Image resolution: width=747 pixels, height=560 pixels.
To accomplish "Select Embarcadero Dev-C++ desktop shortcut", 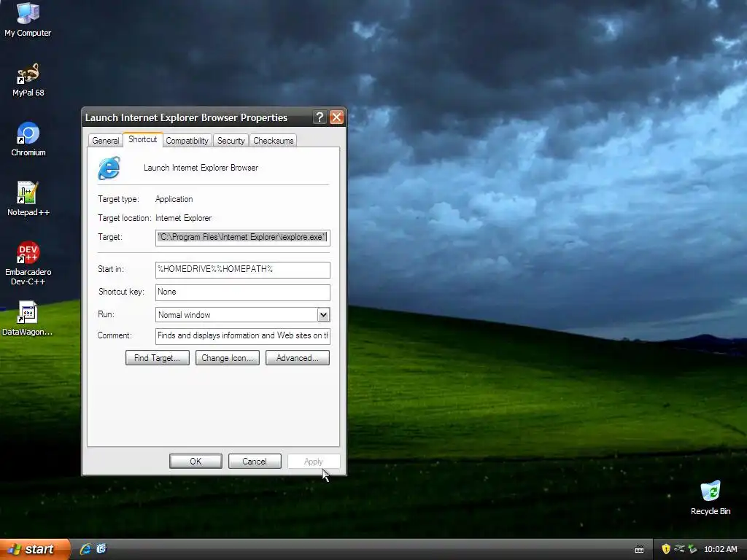I will pyautogui.click(x=28, y=263).
